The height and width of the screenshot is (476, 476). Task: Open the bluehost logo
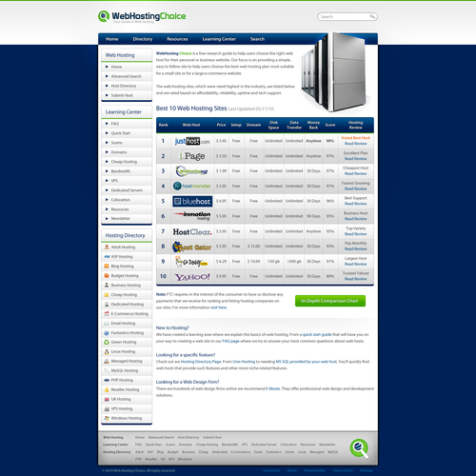192,201
